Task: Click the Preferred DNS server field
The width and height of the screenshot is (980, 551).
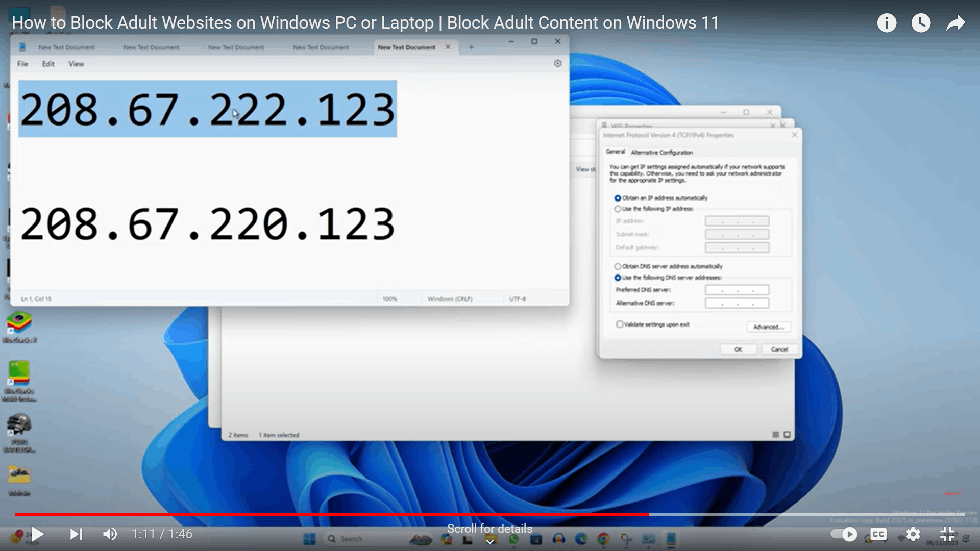Action: point(737,290)
